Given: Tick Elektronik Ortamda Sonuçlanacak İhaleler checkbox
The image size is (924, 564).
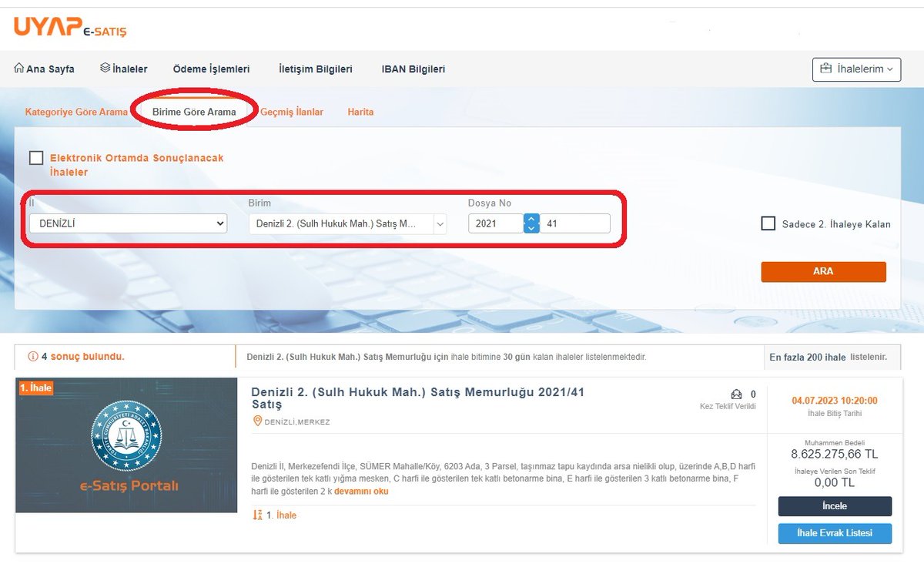Looking at the screenshot, I should 36,158.
